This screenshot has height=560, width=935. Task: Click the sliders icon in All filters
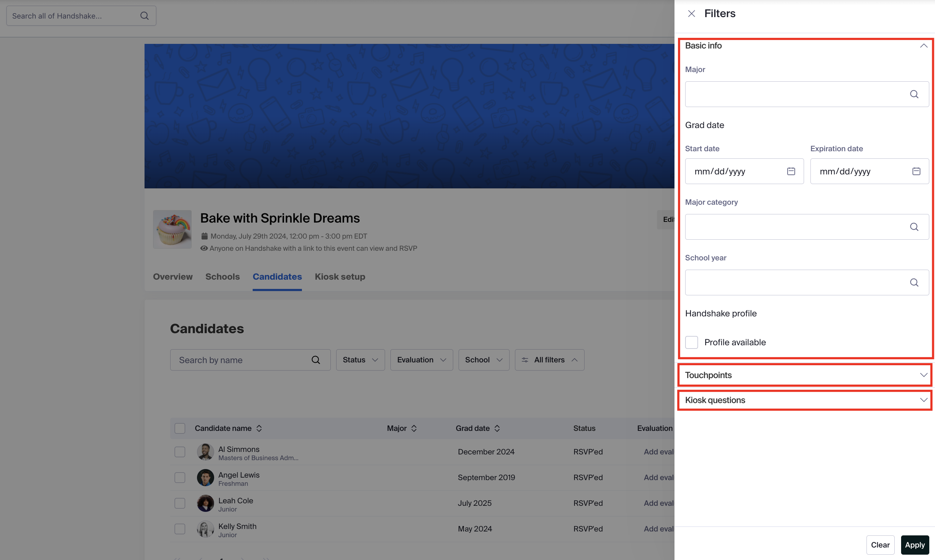(x=525, y=360)
